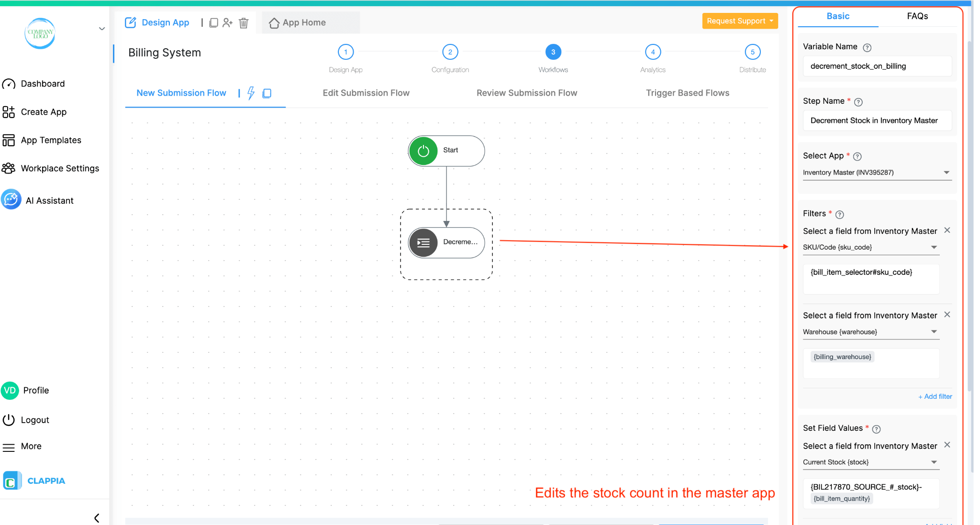
Task: Click the Create App sidebar icon
Action: pyautogui.click(x=9, y=112)
